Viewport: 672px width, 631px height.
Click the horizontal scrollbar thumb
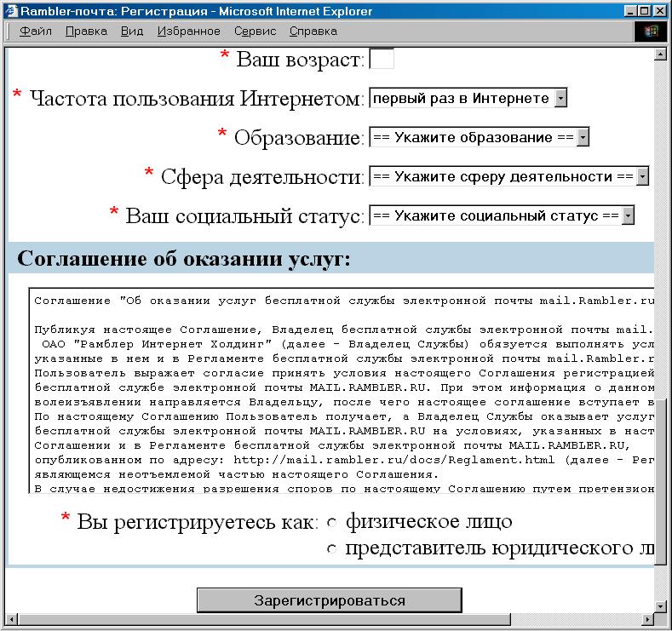[x=264, y=619]
